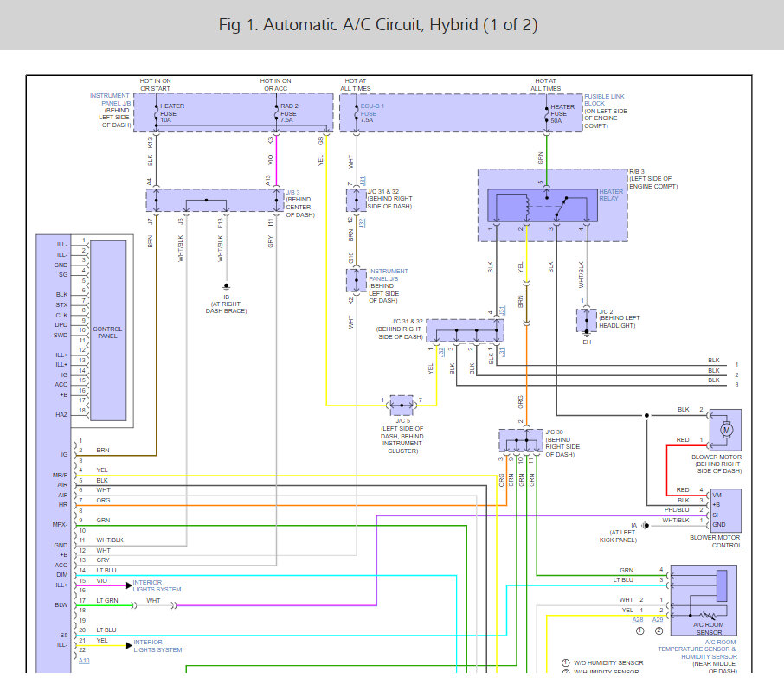Click the first Interior Lights System reference near VIO
Viewport: 784px width, 697px height.
point(157,586)
